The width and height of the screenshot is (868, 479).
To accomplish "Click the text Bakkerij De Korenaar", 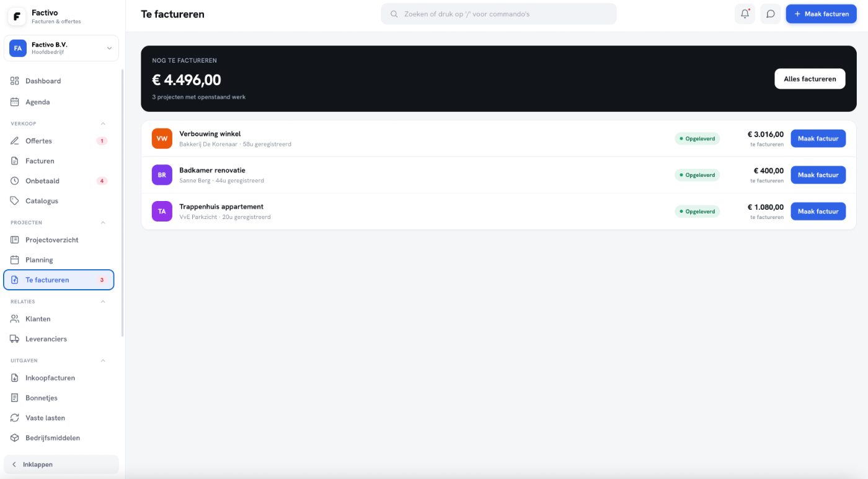I will tap(208, 144).
